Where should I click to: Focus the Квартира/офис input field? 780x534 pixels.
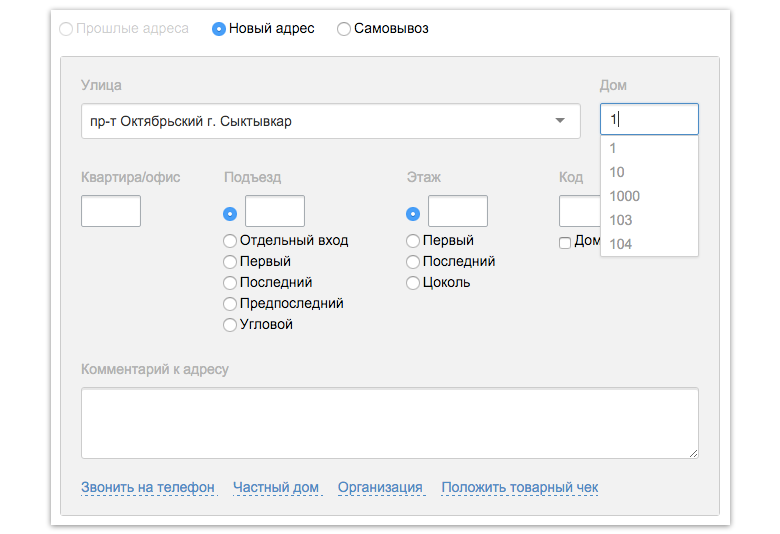point(111,211)
